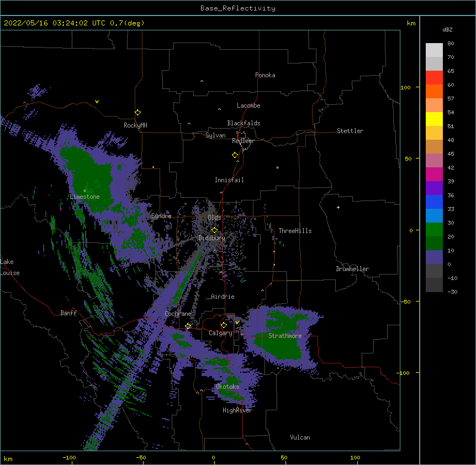Click the blue 36 dBZ legend swatch
This screenshot has width=476, height=465.
point(434,202)
